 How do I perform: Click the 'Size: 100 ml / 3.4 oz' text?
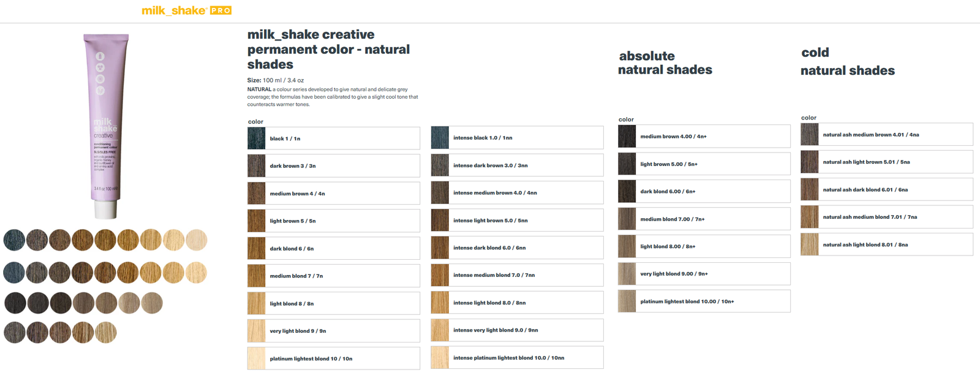click(275, 80)
